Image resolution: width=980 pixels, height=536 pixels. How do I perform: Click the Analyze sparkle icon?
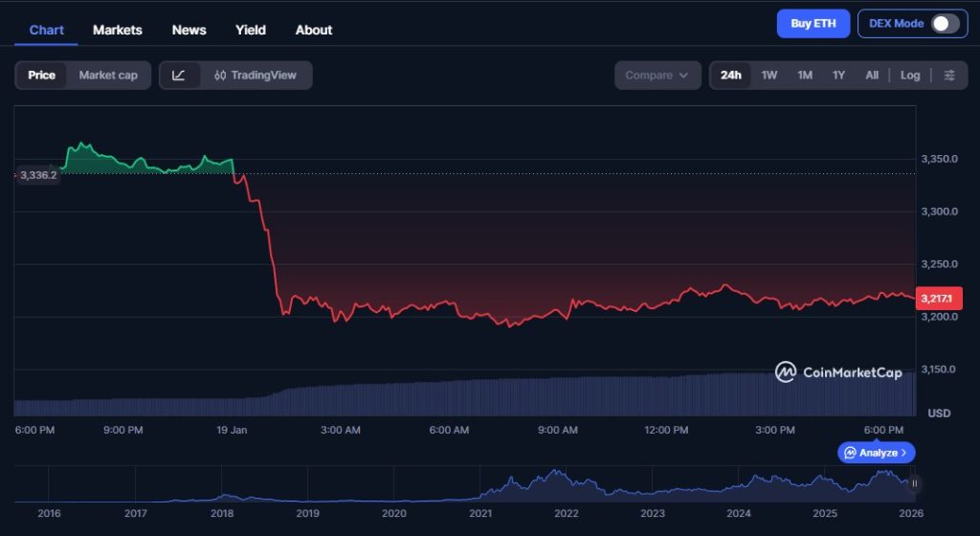(x=850, y=452)
